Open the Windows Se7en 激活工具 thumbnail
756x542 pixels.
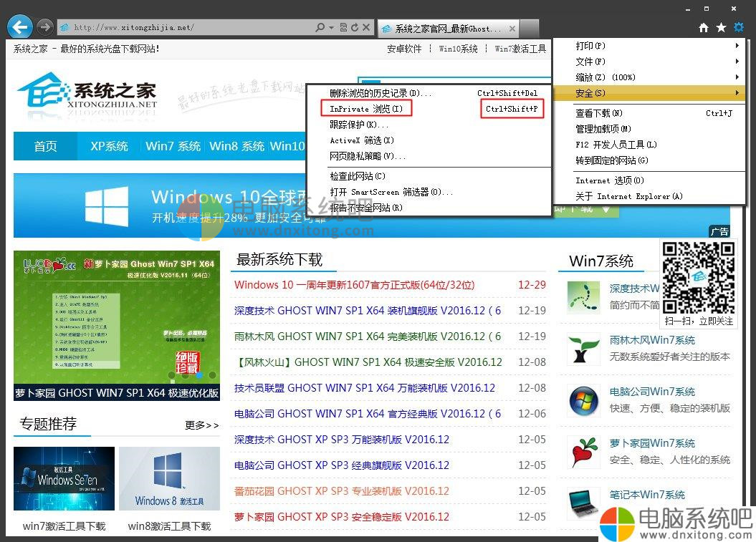pos(64,478)
